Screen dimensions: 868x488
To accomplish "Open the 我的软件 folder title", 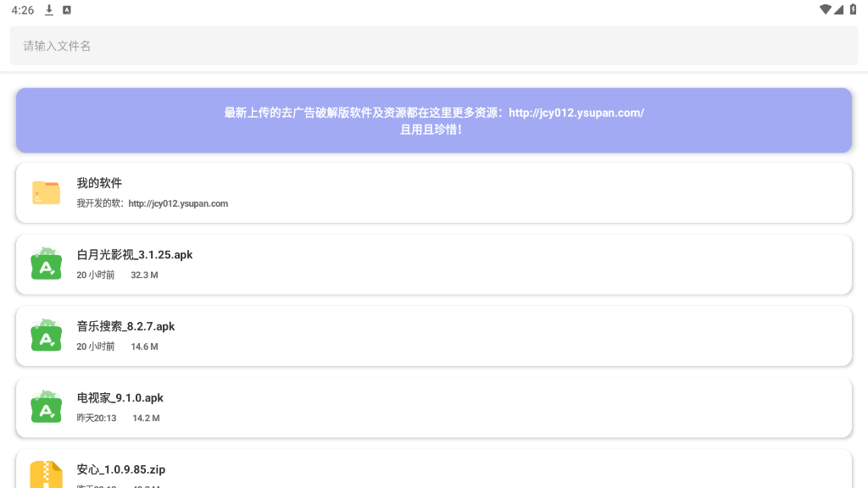I will pos(99,183).
